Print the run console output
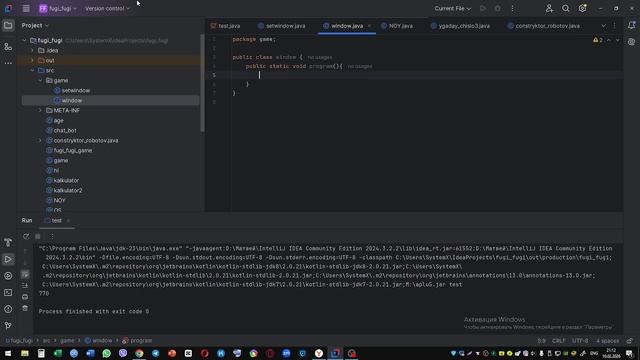The image size is (640, 360). tap(25, 297)
